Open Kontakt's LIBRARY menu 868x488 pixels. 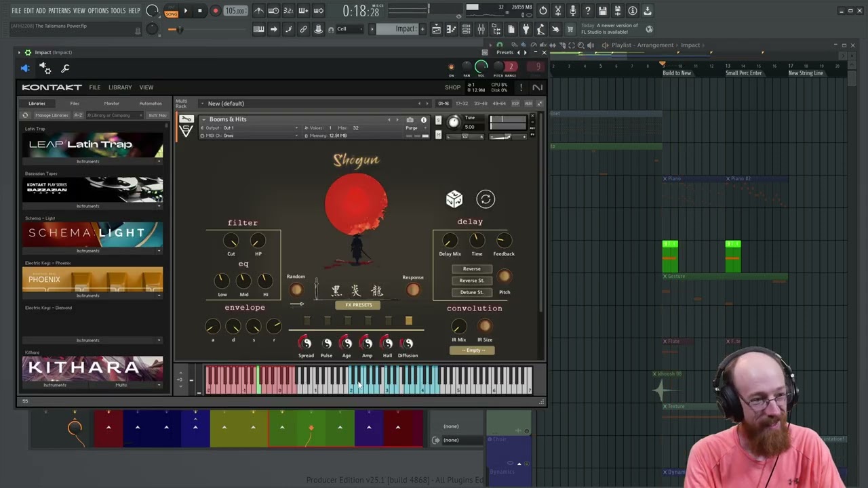[x=120, y=87]
